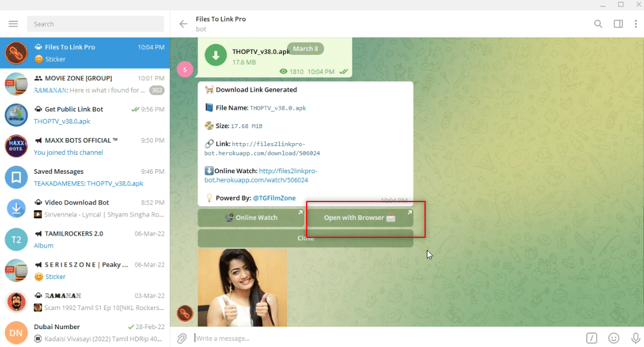The image size is (644, 347).
Task: Toggle the split-view column icon
Action: point(618,24)
